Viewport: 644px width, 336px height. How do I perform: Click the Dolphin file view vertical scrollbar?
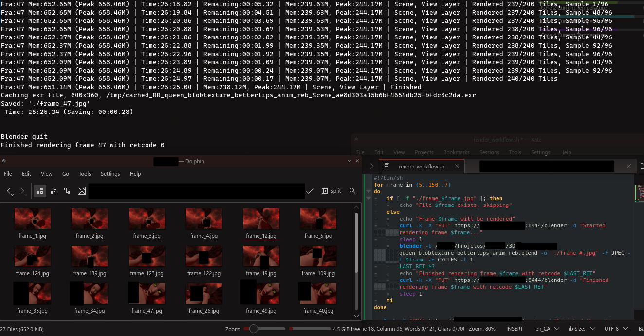tap(356, 261)
